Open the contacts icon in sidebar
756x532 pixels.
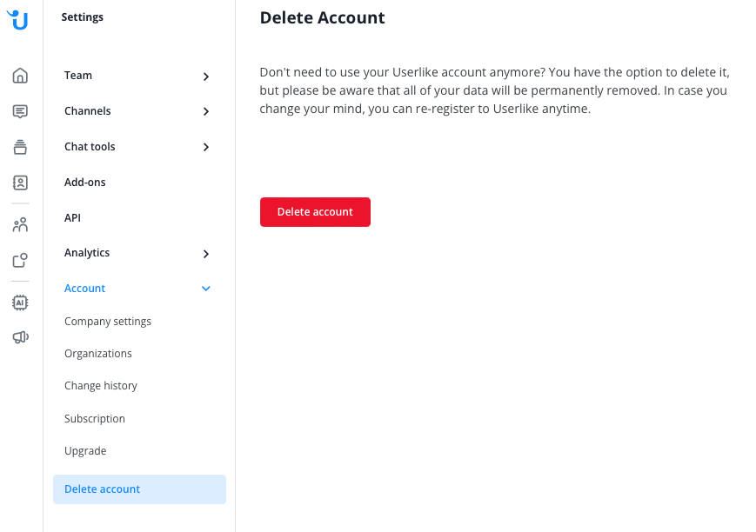coord(20,183)
